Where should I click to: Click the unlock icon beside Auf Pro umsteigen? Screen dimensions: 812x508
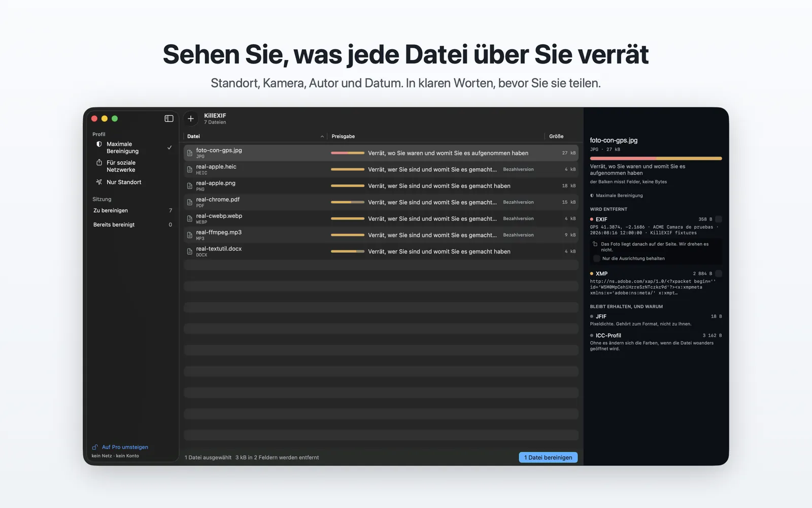click(95, 447)
